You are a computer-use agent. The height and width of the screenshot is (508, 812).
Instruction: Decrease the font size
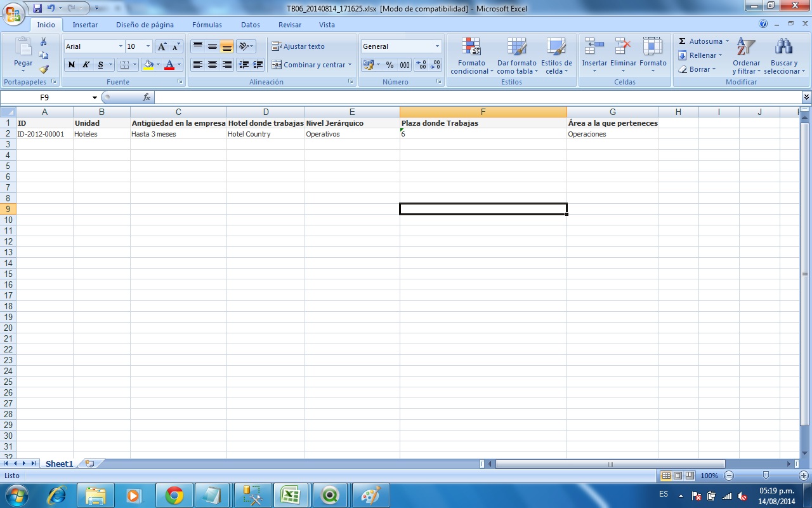pos(176,46)
